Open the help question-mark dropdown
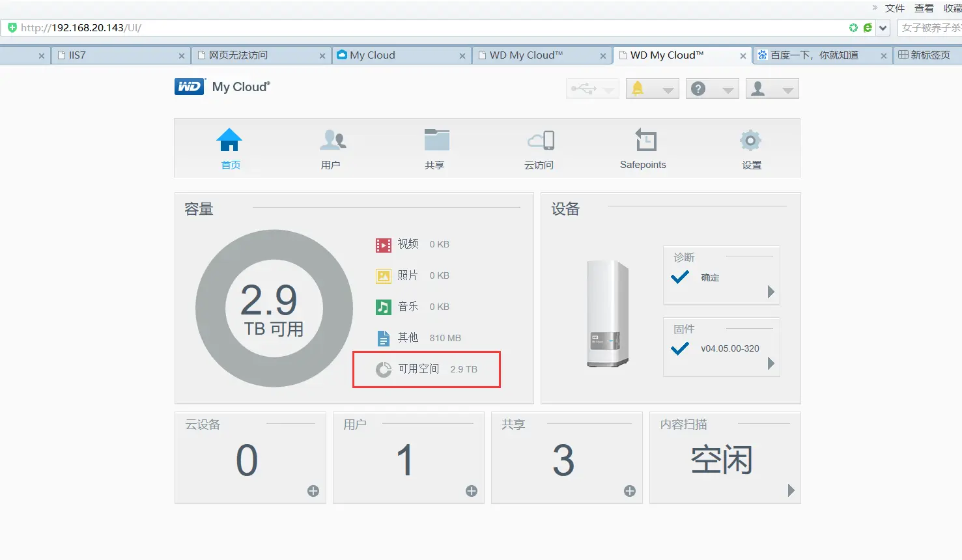962x560 pixels. tap(712, 89)
